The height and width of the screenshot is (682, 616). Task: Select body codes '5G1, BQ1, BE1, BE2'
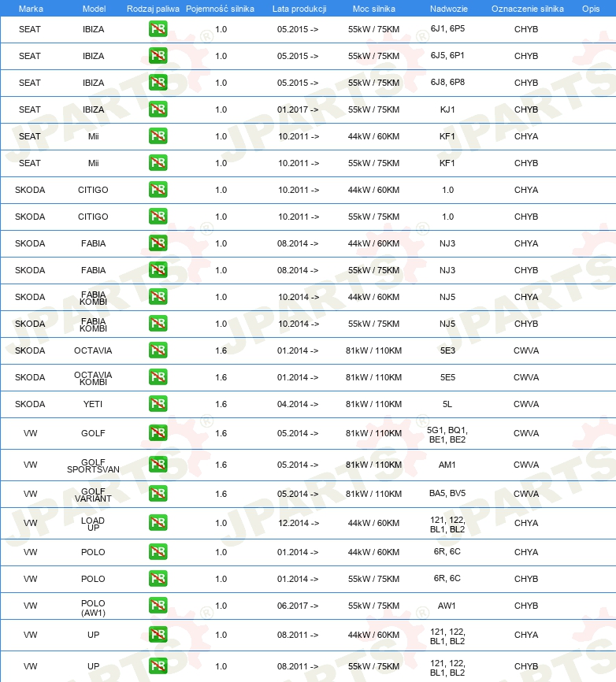click(x=447, y=435)
